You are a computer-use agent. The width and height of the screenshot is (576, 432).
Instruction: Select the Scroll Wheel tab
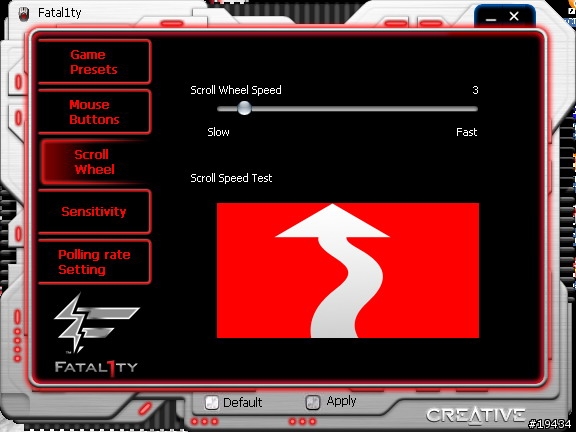tap(94, 162)
